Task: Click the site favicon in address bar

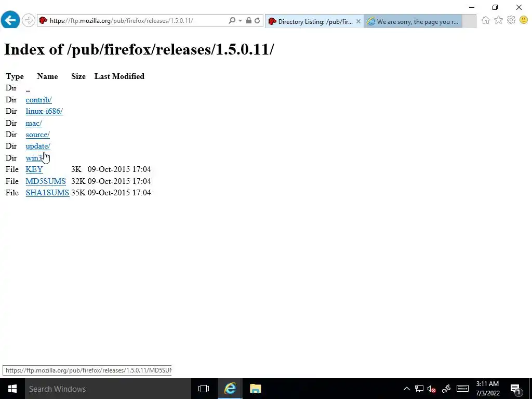Action: point(43,21)
